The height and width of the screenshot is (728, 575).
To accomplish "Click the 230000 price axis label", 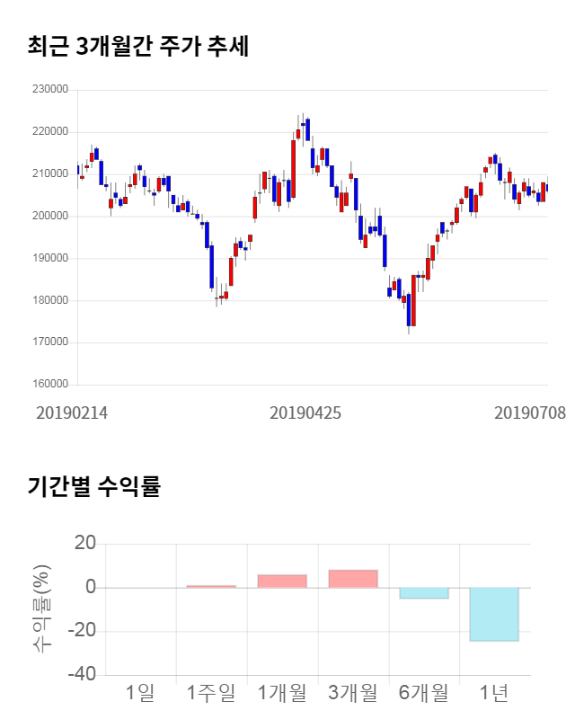I will tap(49, 90).
